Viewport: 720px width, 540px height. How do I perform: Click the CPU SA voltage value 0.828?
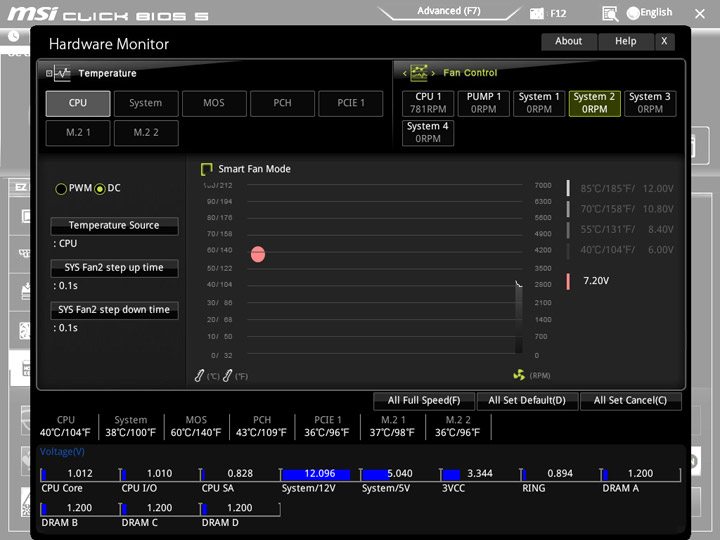click(x=240, y=473)
